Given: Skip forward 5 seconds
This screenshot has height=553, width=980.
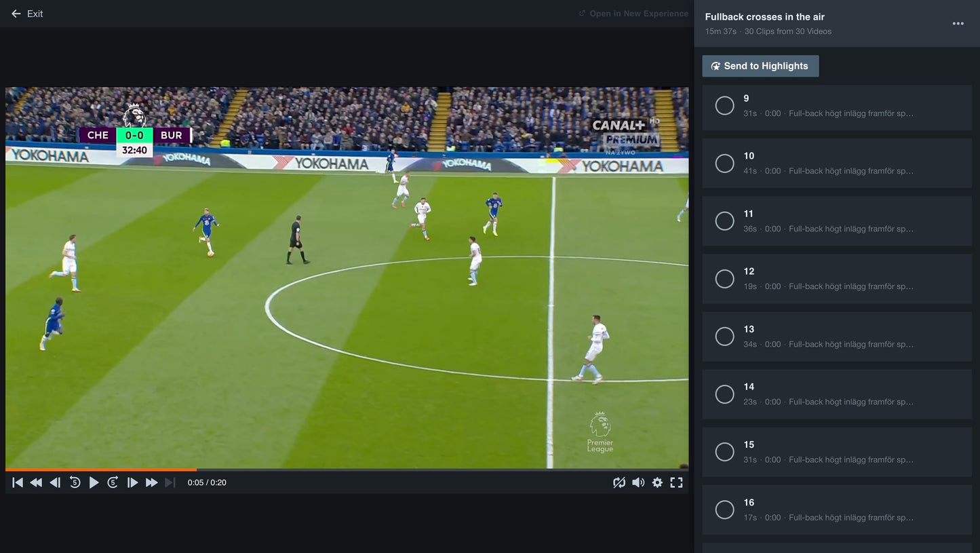Looking at the screenshot, I should tap(113, 482).
